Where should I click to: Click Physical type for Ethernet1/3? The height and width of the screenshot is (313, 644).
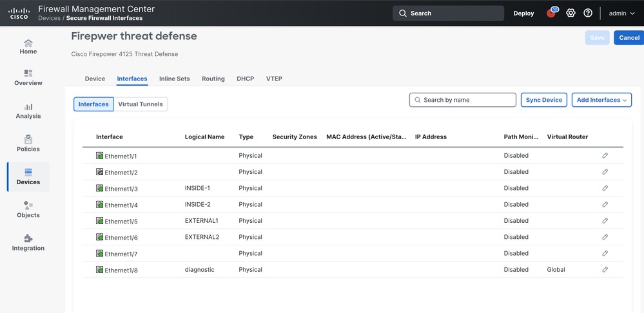(x=250, y=188)
